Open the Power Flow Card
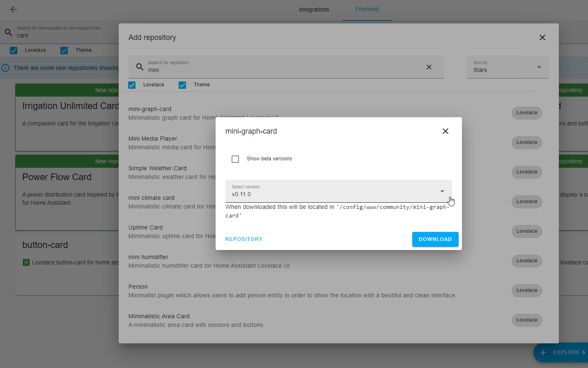This screenshot has height=368, width=588. coord(67,192)
